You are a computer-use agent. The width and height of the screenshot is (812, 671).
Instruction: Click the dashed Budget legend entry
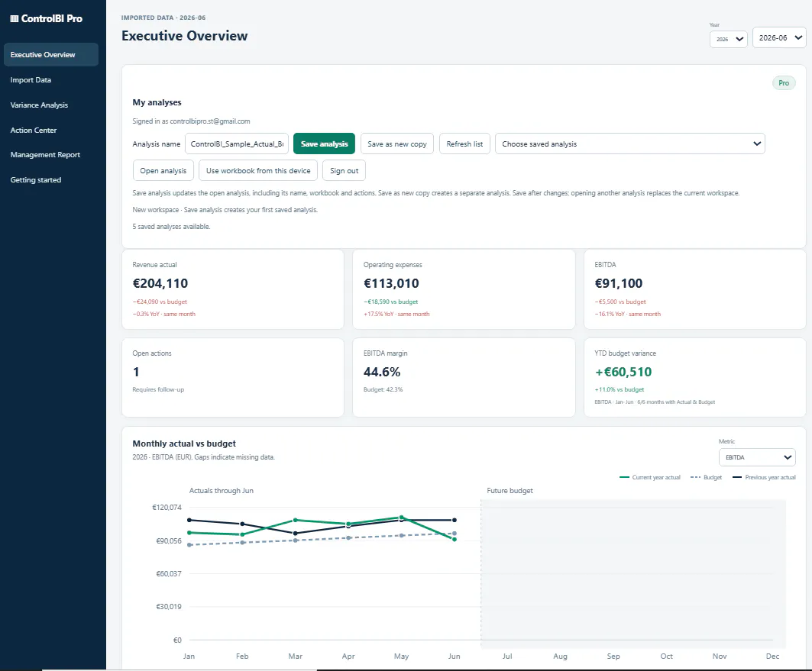click(x=706, y=478)
